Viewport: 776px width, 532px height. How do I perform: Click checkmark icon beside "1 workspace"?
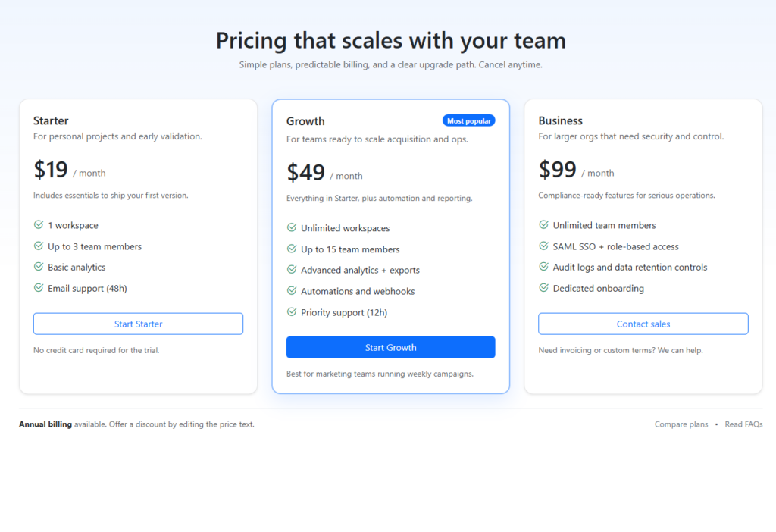(x=39, y=225)
